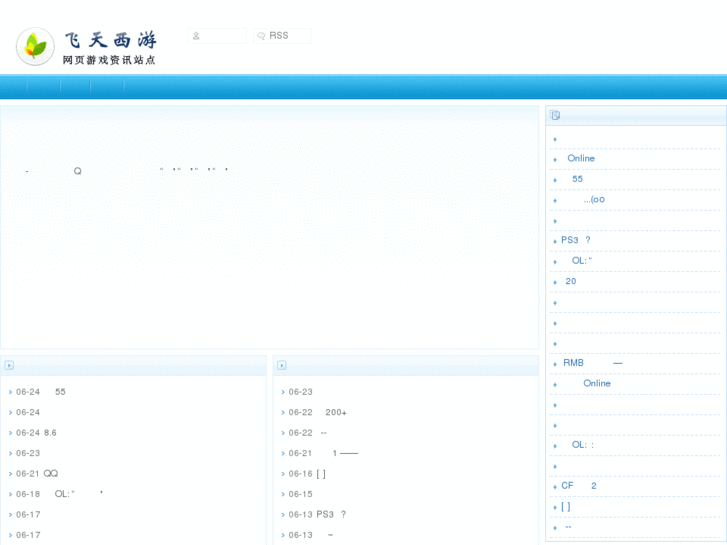Select the sidebar link '55'
This screenshot has width=727, height=545.
577,179
